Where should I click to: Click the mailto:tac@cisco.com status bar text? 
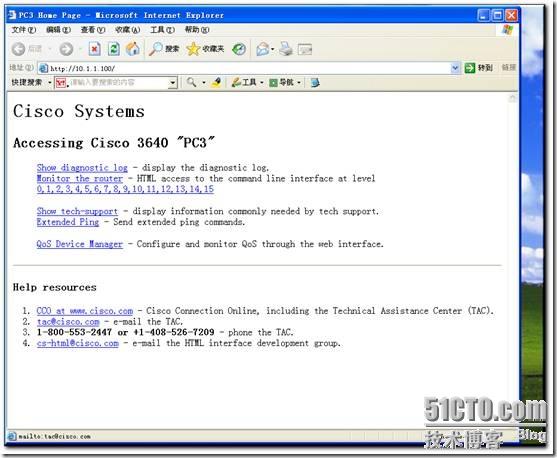point(54,436)
